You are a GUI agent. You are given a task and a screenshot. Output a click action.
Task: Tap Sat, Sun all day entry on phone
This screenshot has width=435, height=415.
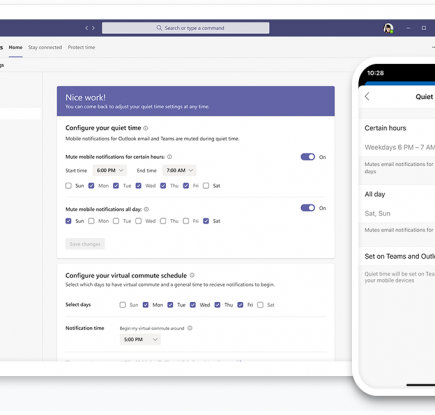click(377, 214)
